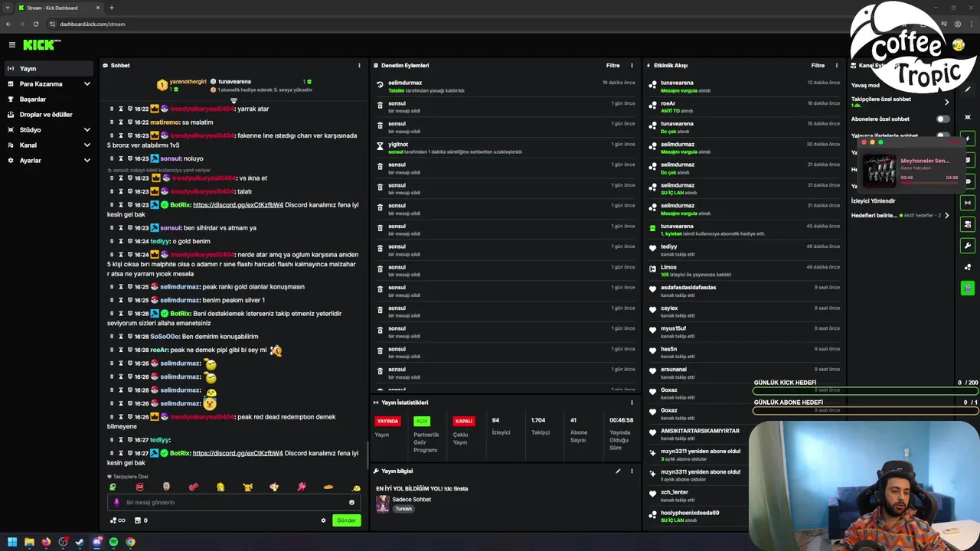
Task: Click the Limos raid entry in Etkinlik Akışı
Action: 744,270
